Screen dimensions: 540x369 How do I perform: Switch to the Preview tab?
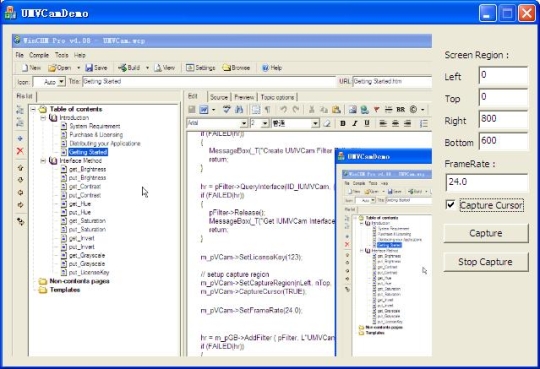click(244, 97)
